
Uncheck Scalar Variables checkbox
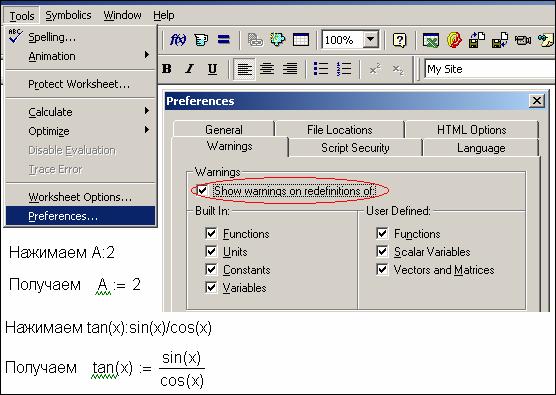coord(382,251)
